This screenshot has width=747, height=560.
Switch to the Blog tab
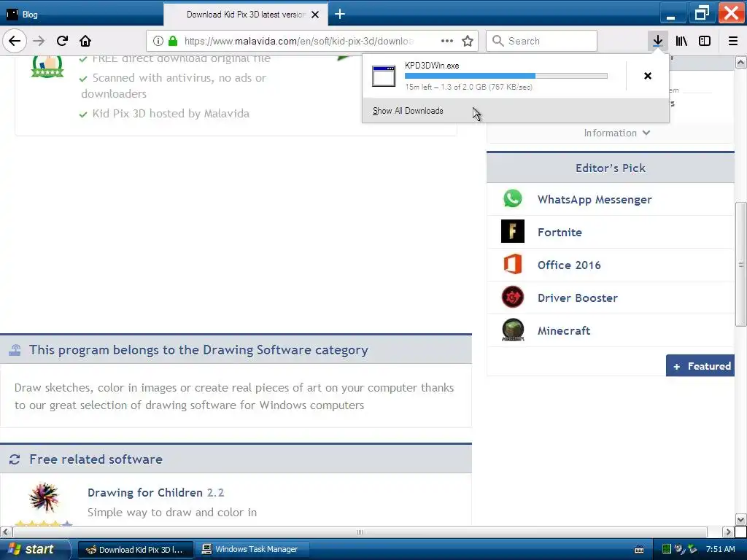pos(81,15)
